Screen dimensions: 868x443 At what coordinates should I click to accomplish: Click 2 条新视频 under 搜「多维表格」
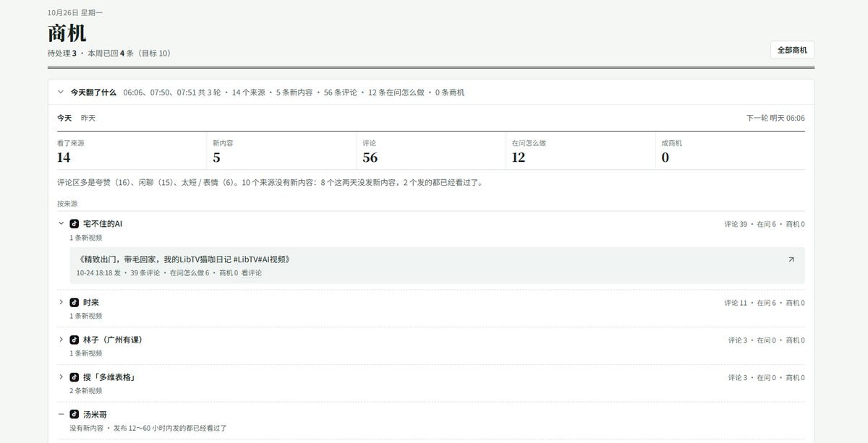click(86, 391)
